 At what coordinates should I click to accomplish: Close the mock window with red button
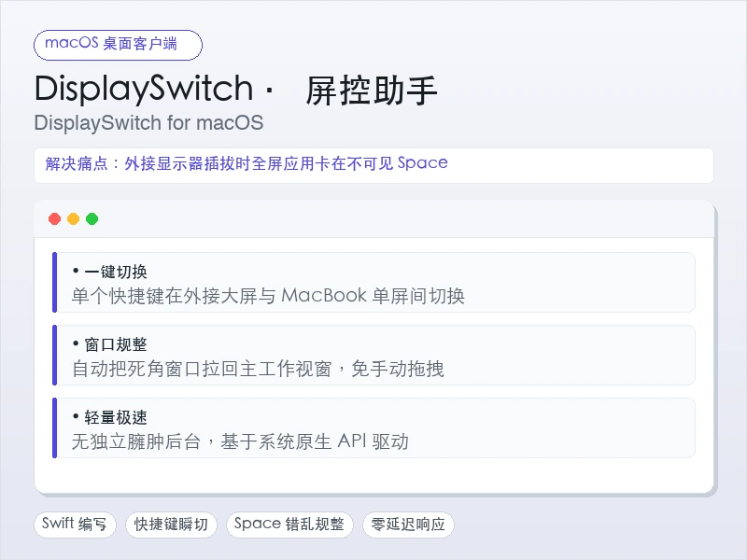(55, 219)
